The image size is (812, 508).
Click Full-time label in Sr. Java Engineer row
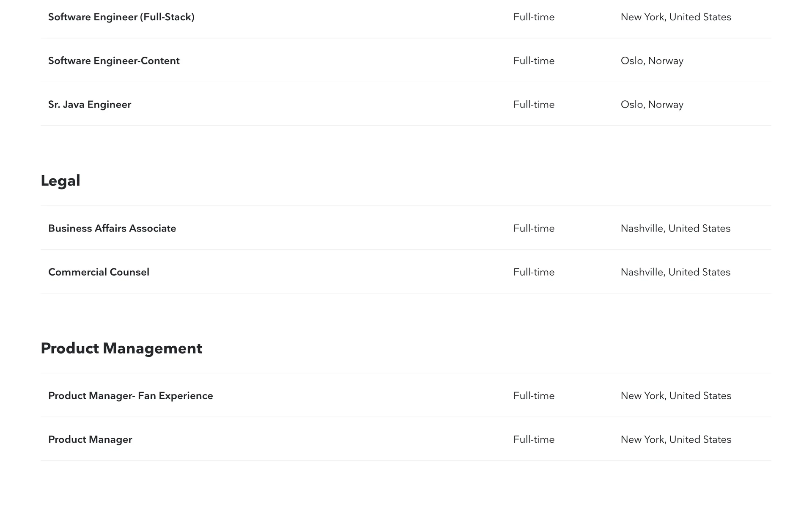tap(534, 104)
